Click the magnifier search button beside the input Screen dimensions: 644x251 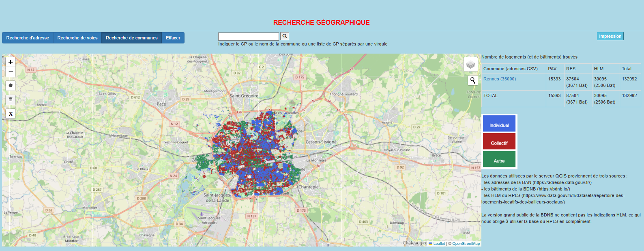pyautogui.click(x=285, y=36)
